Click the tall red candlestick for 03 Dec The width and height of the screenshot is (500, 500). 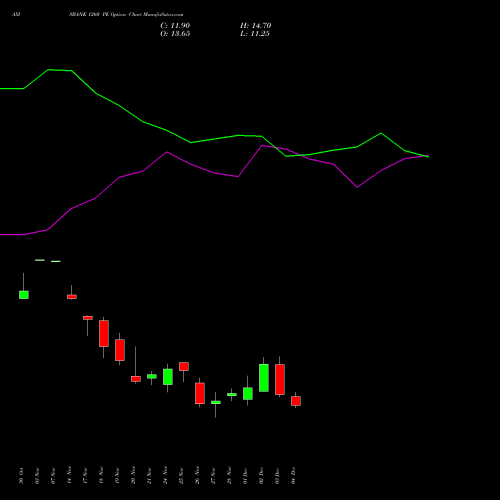tap(280, 379)
